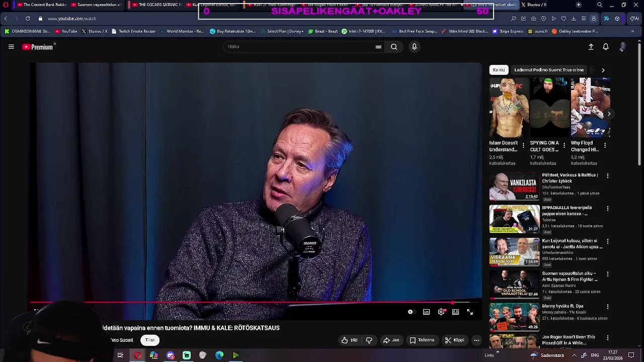Image resolution: width=644 pixels, height=362 pixels.
Task: Open video 'Kun Leijonat kutsuu, silloin ei sanota ei'
Action: [x=572, y=244]
